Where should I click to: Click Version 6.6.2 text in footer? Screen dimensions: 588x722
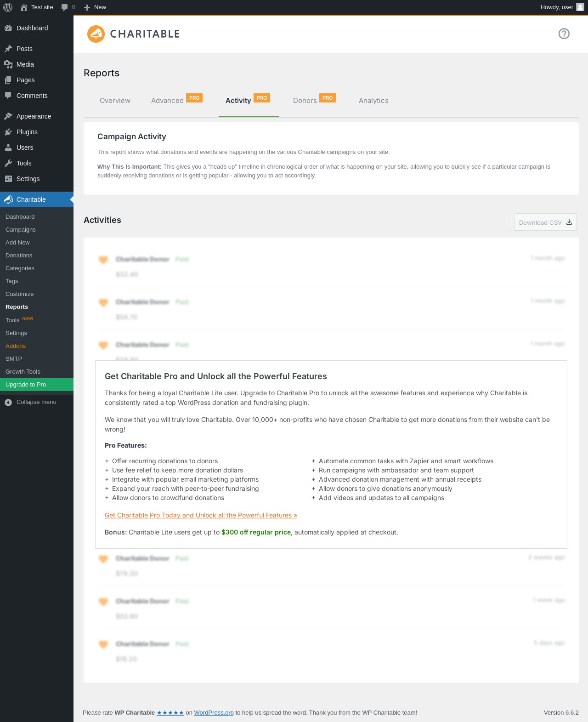tap(561, 713)
